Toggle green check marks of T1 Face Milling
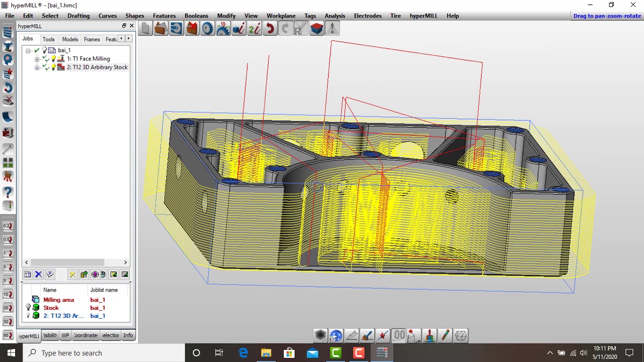This screenshot has width=644, height=362. click(46, 59)
